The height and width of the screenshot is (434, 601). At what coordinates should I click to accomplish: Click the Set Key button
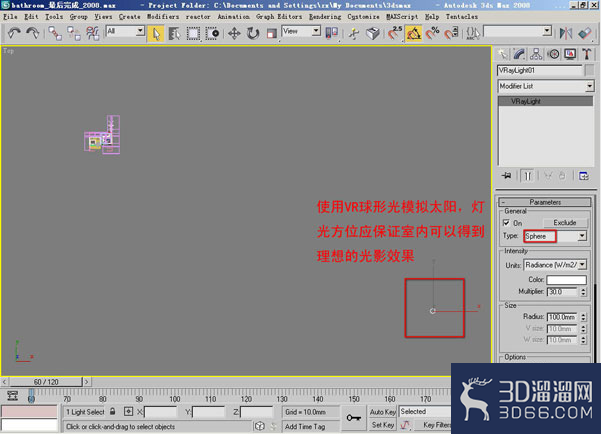pos(383,425)
